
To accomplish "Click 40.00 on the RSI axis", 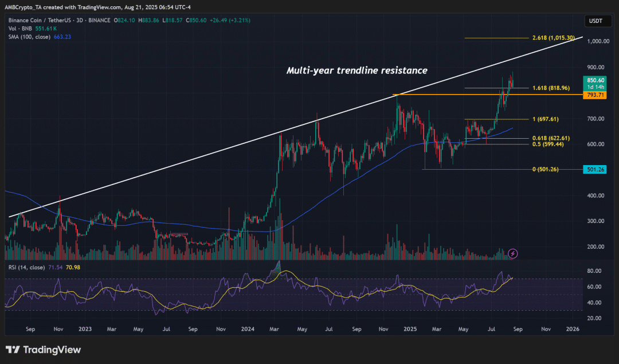I will pos(594,303).
